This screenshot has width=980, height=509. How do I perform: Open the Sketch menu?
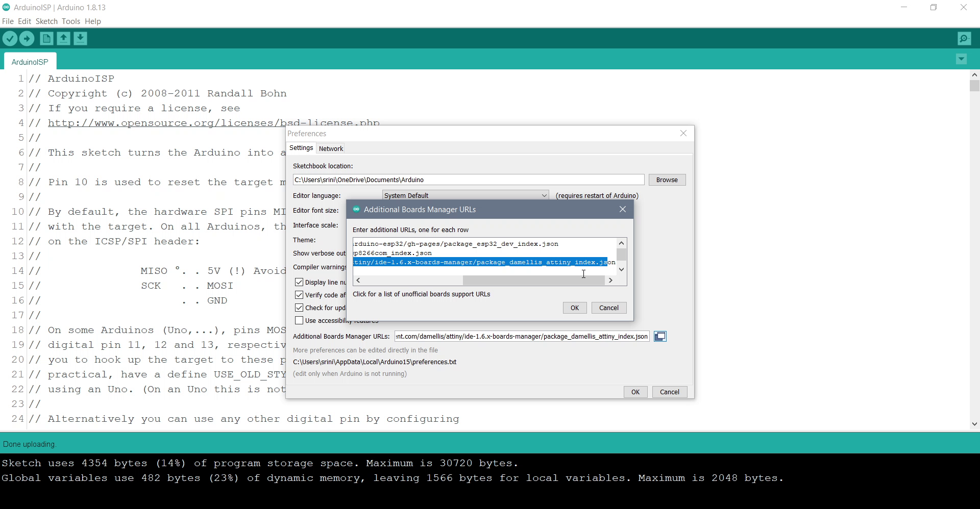[46, 21]
